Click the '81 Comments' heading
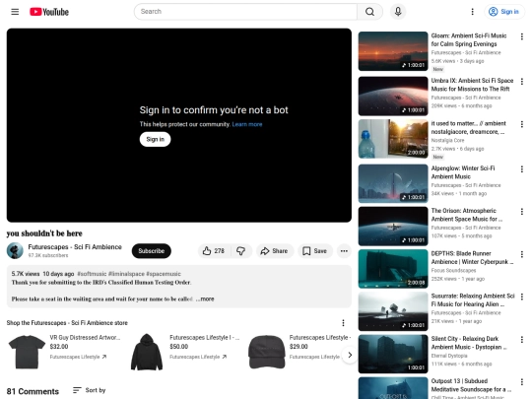532x399 pixels. click(x=33, y=391)
